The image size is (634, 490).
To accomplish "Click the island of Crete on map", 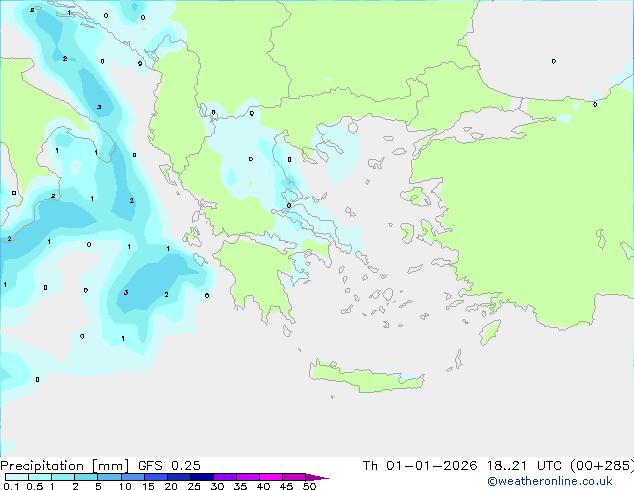I will (x=366, y=378).
